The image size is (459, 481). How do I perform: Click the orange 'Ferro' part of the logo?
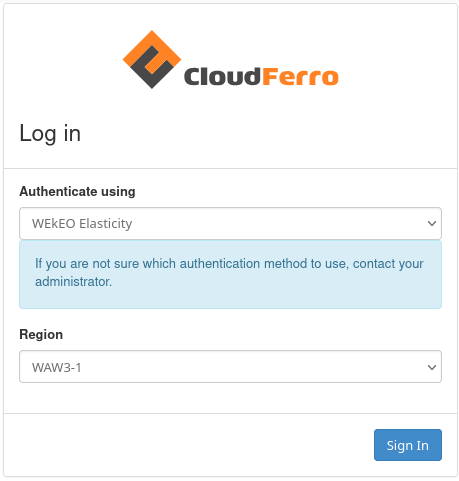[300, 77]
